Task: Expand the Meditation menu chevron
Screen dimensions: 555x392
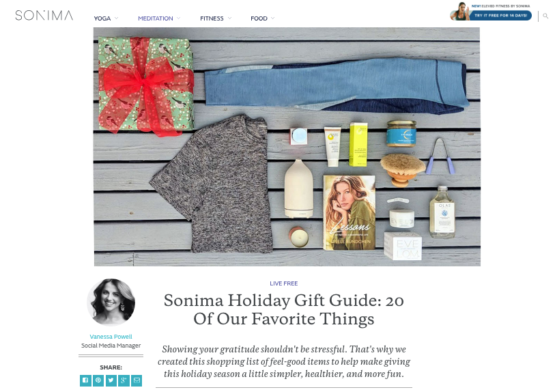Action: pyautogui.click(x=178, y=18)
